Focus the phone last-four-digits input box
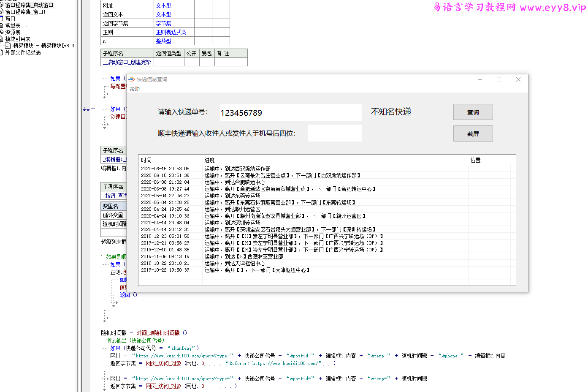The height and width of the screenshot is (392, 588). click(334, 133)
